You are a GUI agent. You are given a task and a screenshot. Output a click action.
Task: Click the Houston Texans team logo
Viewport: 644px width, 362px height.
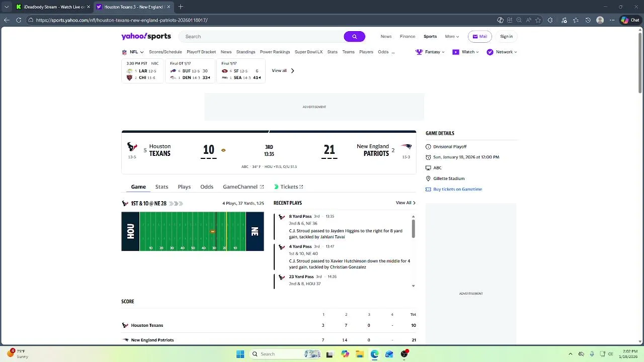[132, 147]
